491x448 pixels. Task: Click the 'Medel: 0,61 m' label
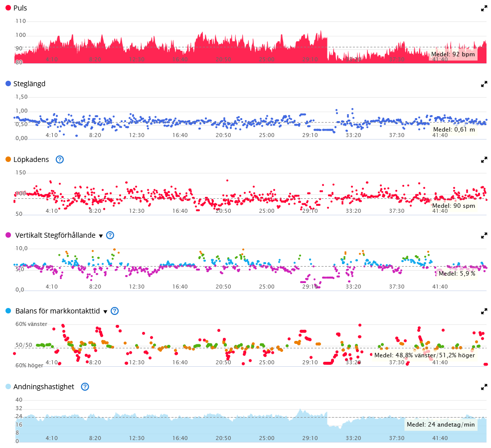pyautogui.click(x=454, y=130)
